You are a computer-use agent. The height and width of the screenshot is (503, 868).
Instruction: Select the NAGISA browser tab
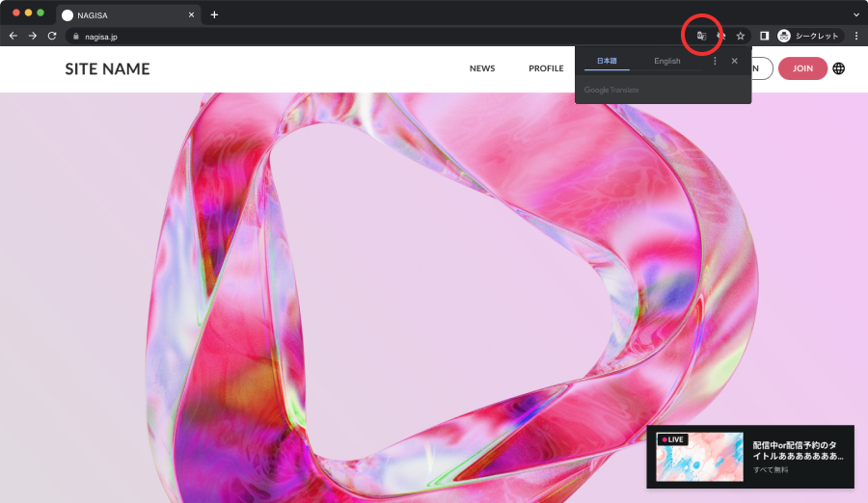click(x=128, y=15)
